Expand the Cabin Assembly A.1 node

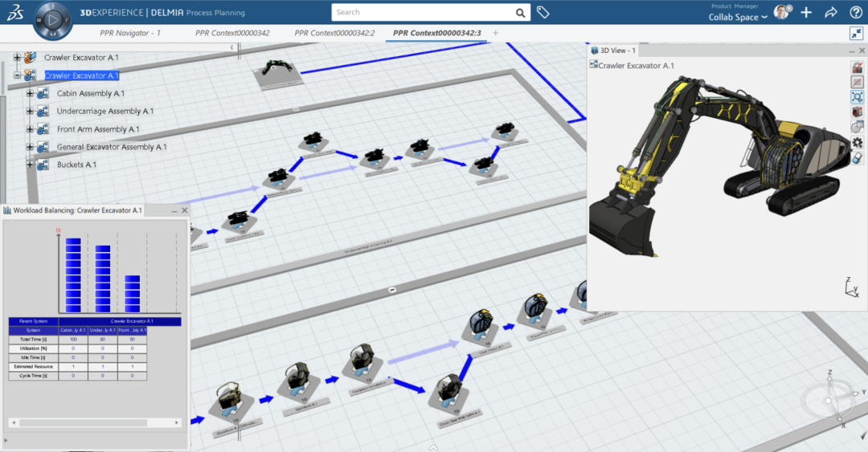pyautogui.click(x=31, y=93)
